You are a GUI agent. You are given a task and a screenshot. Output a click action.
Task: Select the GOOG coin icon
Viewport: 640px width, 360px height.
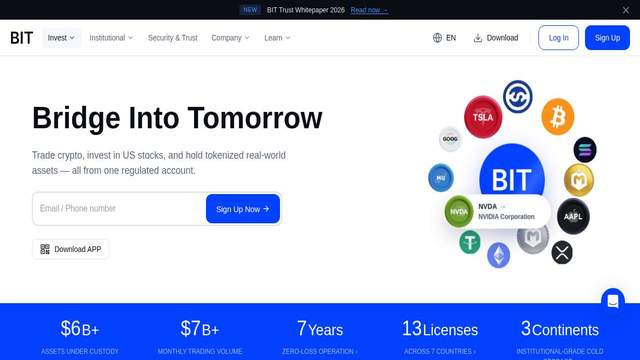[450, 139]
